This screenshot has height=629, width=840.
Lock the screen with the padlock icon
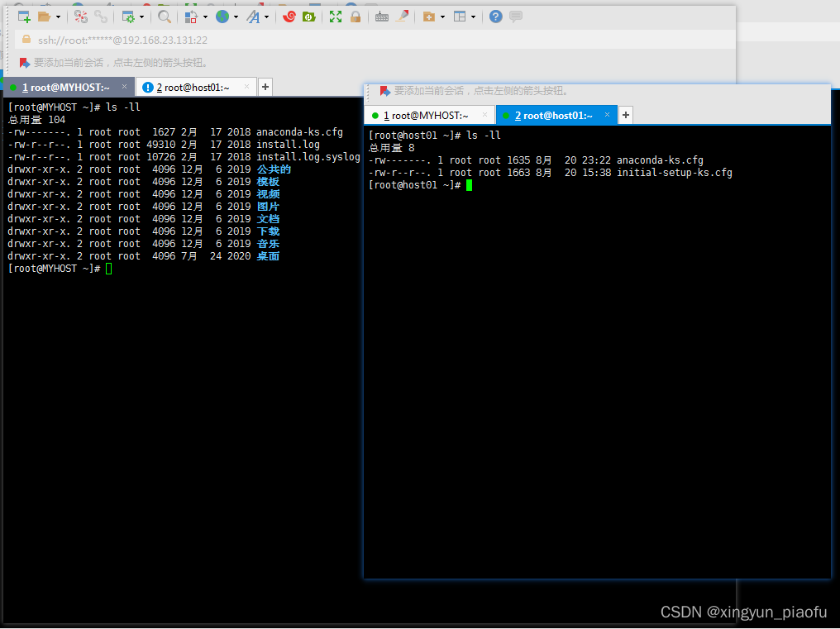click(x=356, y=15)
